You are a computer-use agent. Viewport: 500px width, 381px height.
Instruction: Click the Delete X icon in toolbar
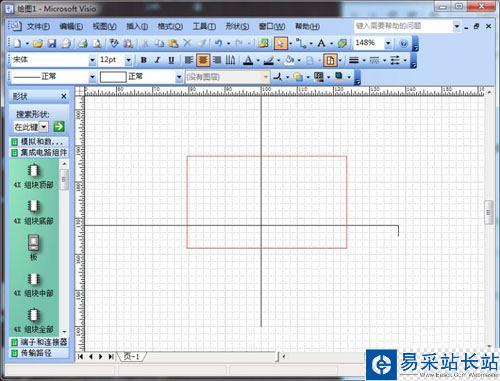(x=187, y=43)
